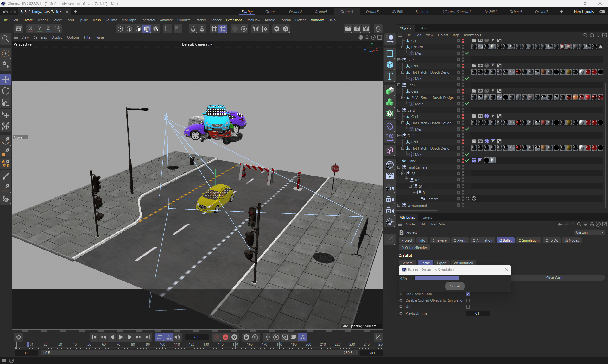Cancel the baking dynamics simulation
The image size is (608, 364).
pos(454,286)
